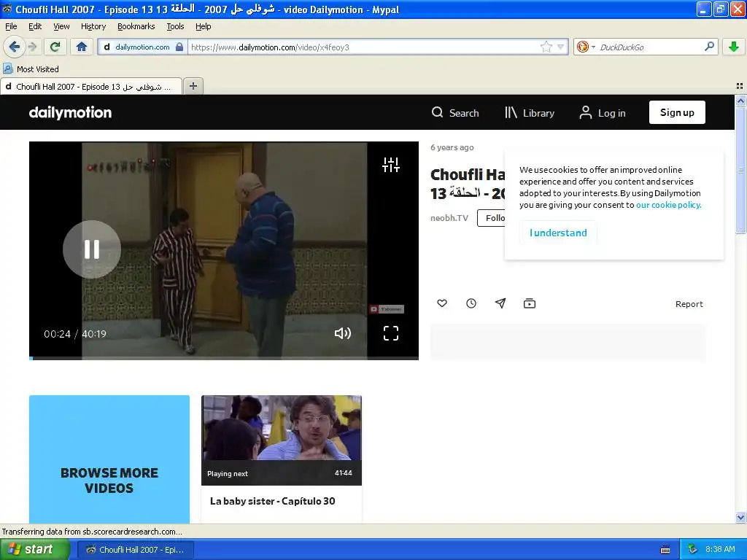Open the DuckDuckGo search engine dropdown
The image size is (747, 560).
[586, 47]
